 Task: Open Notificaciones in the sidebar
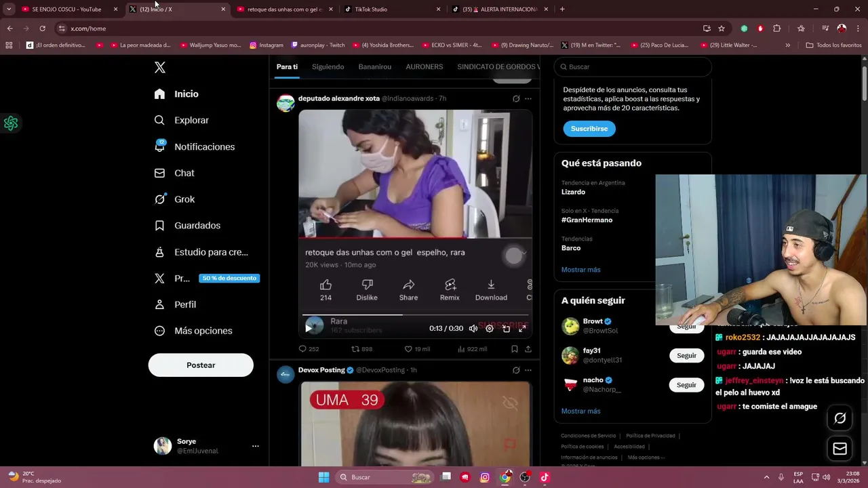(195, 146)
